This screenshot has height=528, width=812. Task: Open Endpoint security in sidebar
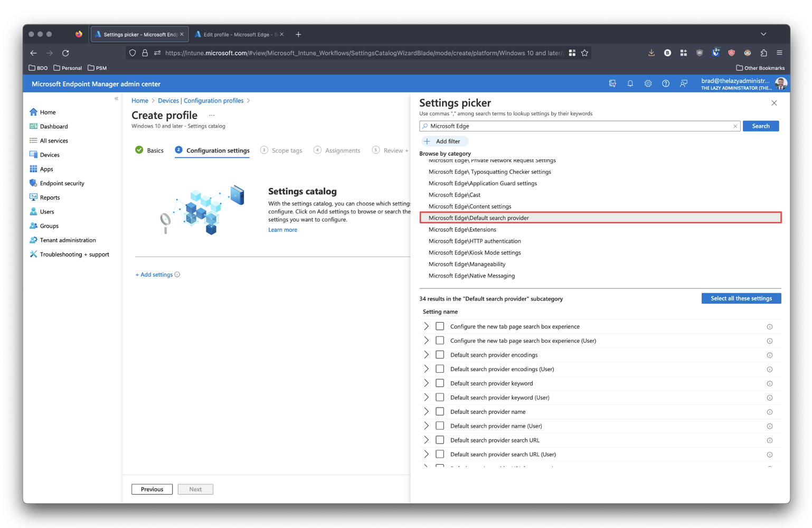pos(57,183)
